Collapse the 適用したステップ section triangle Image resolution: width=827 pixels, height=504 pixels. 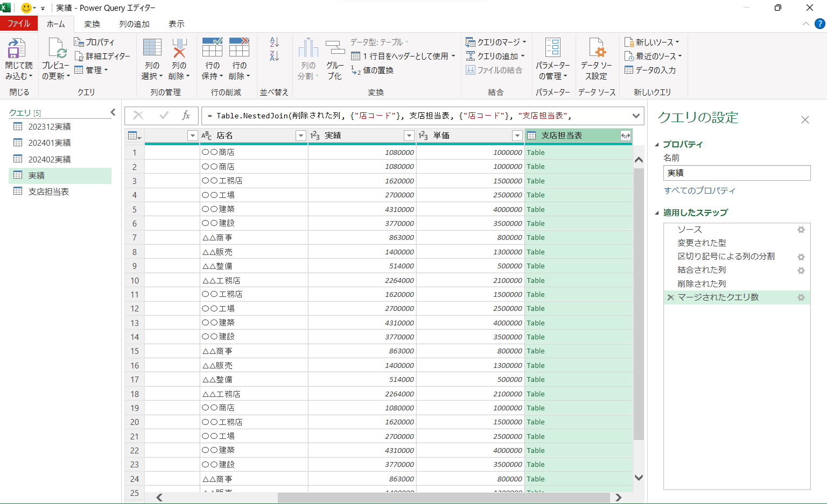(x=657, y=213)
